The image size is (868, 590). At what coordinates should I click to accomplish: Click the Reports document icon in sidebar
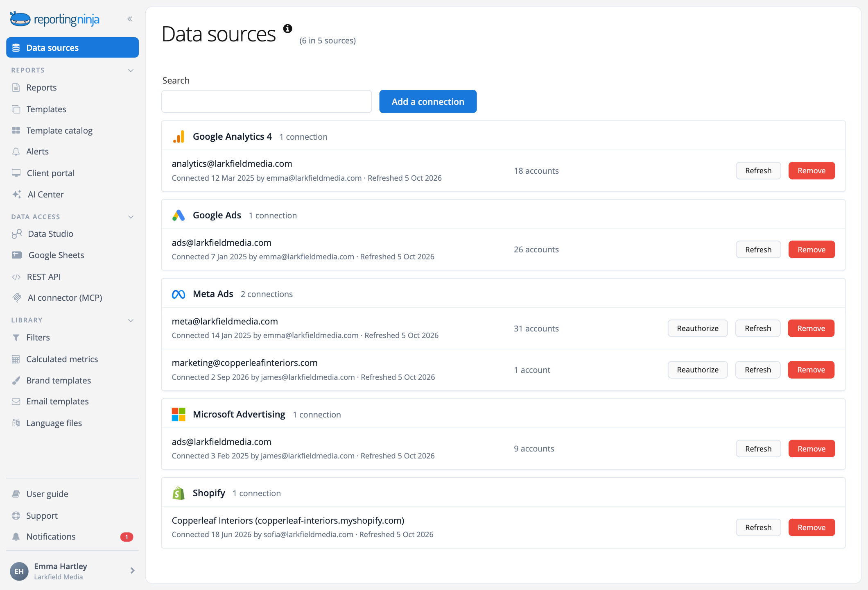tap(16, 87)
